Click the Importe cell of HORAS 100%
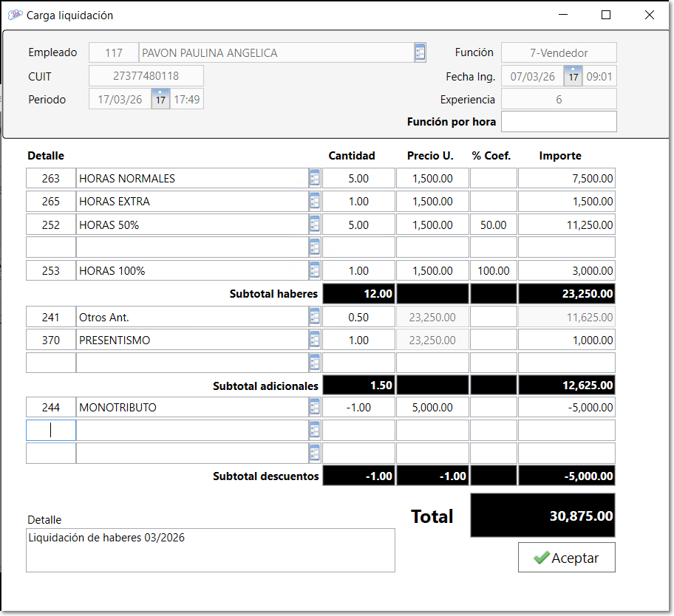The image size is (674, 616). (566, 270)
